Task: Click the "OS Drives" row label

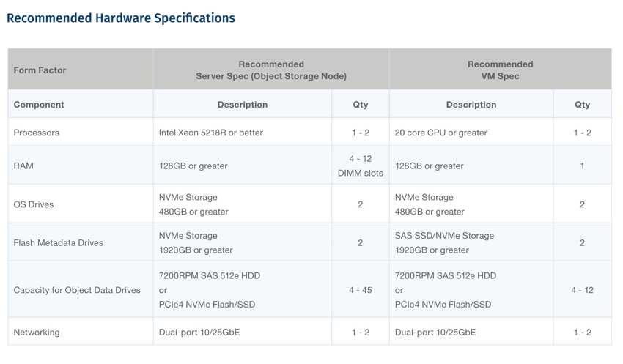Action: coord(34,204)
